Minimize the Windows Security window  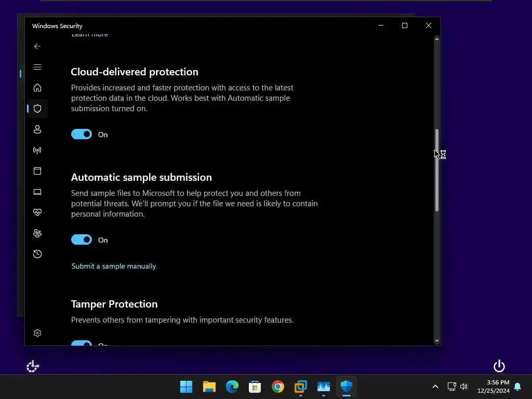click(381, 25)
